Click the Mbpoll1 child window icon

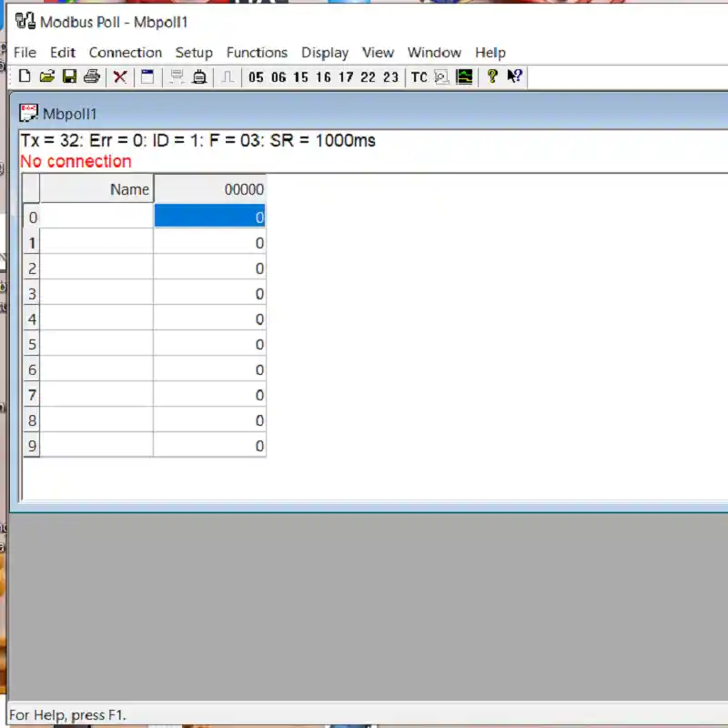tap(28, 113)
